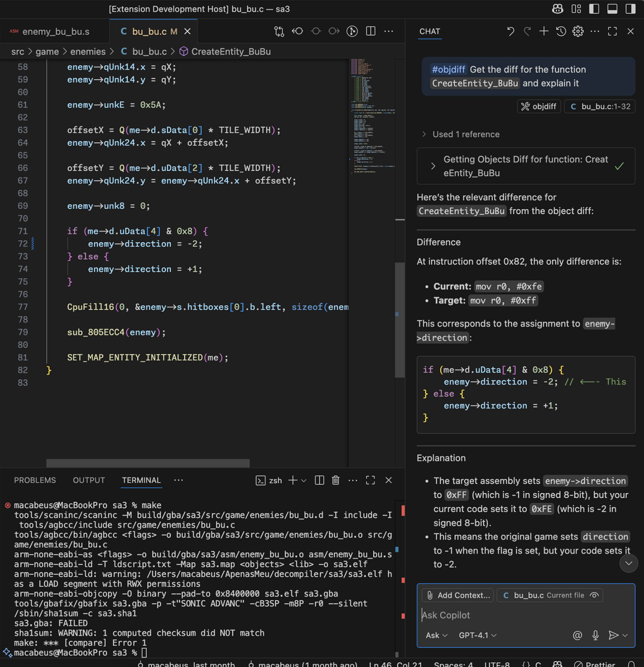Go to the next change icon
Image resolution: width=644 pixels, height=667 pixels.
(x=334, y=31)
